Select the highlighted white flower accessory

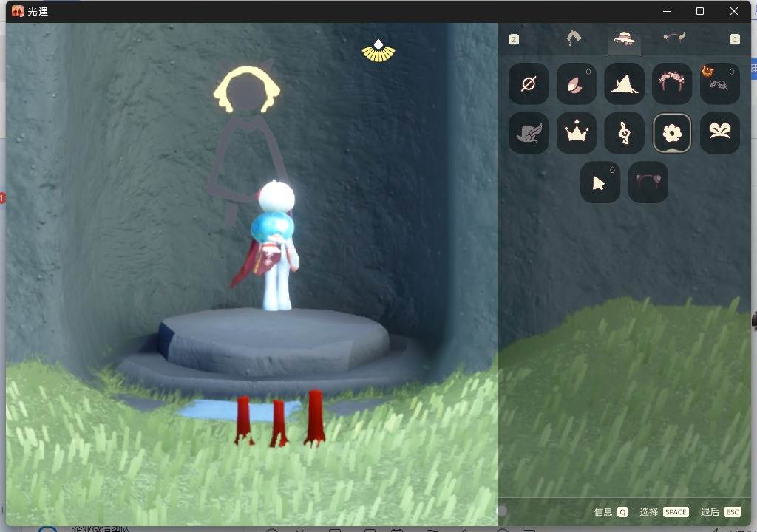[671, 133]
